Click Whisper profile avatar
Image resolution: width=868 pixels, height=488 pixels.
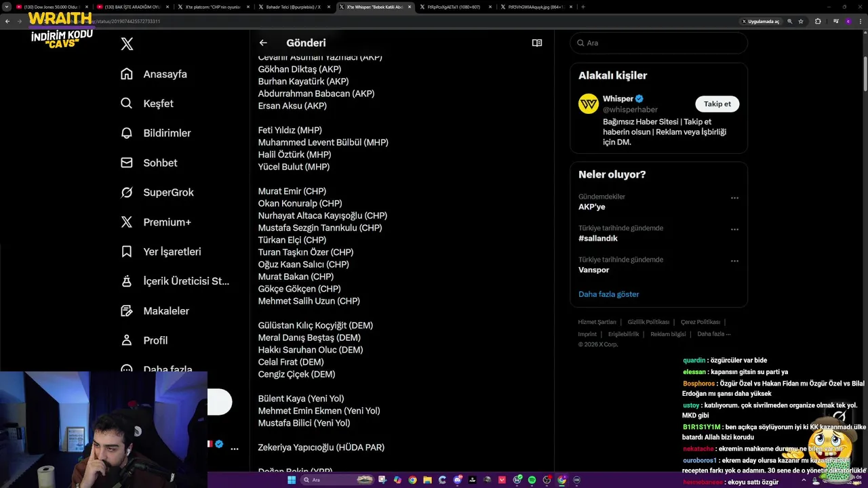click(589, 104)
